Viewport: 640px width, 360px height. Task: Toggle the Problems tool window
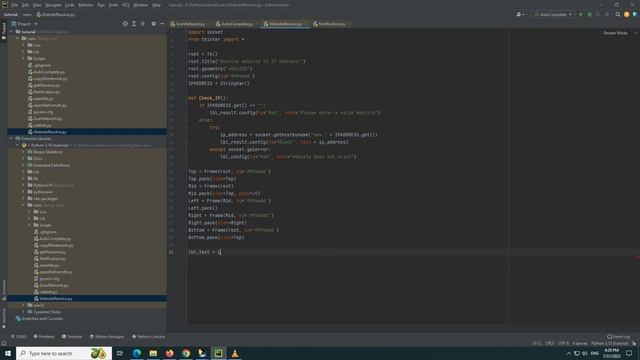point(44,336)
